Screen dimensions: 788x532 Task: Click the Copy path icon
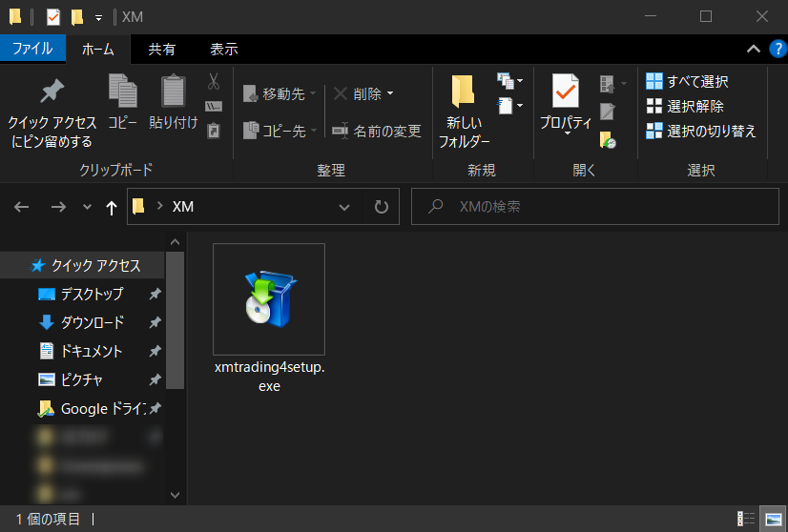pyautogui.click(x=214, y=106)
